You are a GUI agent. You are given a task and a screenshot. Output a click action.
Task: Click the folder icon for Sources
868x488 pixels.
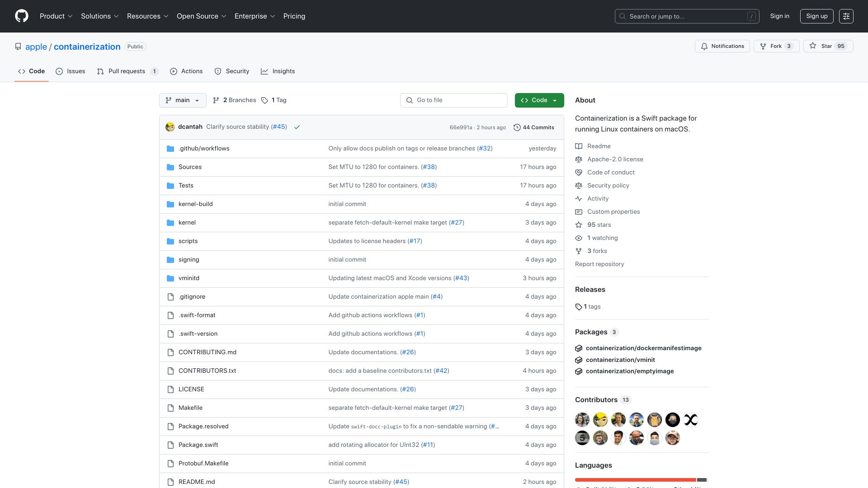click(x=170, y=167)
